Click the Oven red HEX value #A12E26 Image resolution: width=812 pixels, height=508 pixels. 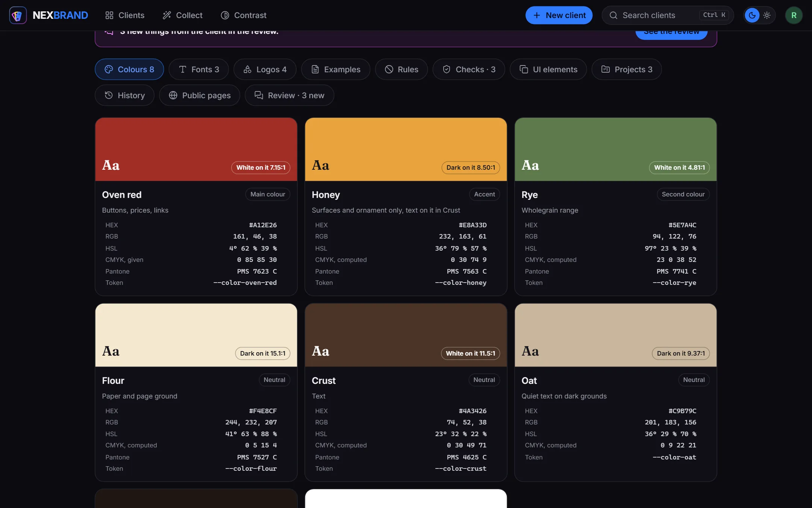pyautogui.click(x=263, y=225)
